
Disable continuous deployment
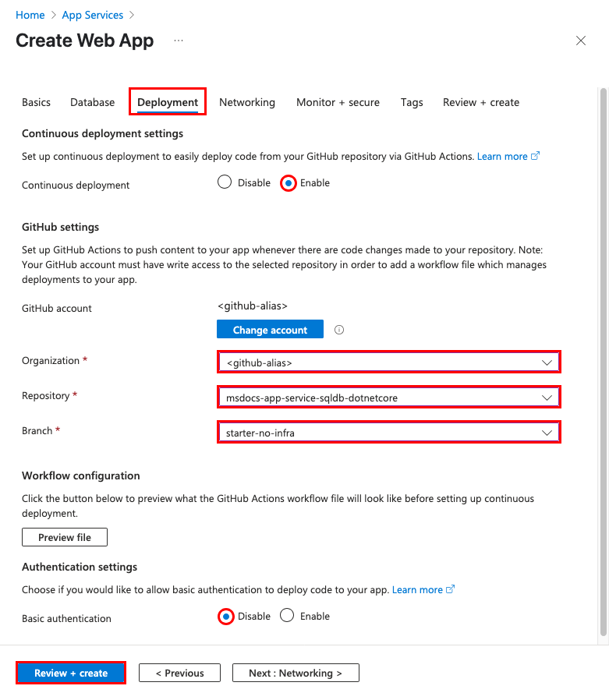[x=224, y=182]
